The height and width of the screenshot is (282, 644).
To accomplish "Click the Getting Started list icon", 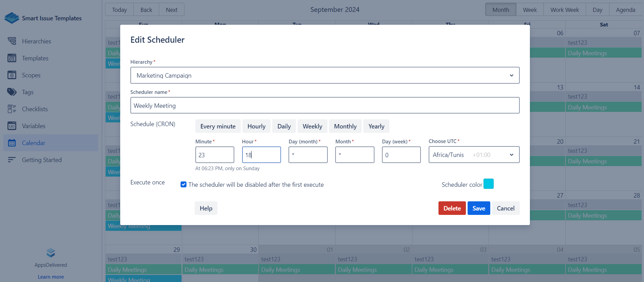I will pyautogui.click(x=12, y=160).
